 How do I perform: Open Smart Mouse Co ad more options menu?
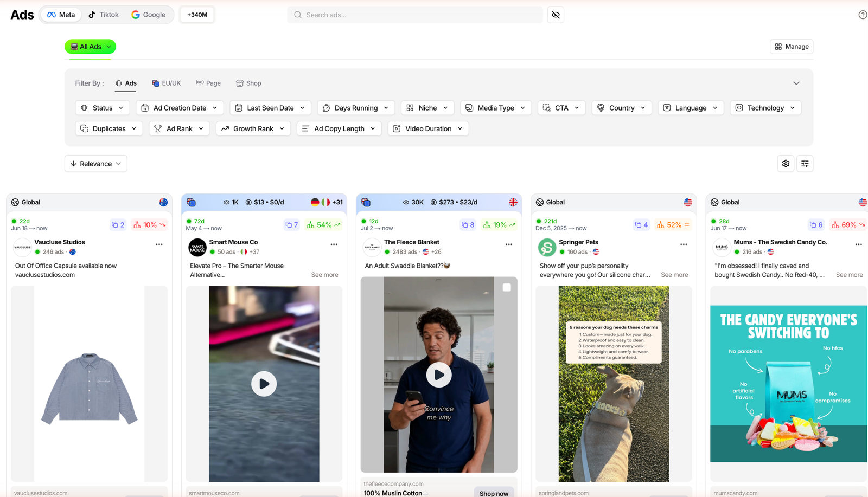click(x=334, y=244)
